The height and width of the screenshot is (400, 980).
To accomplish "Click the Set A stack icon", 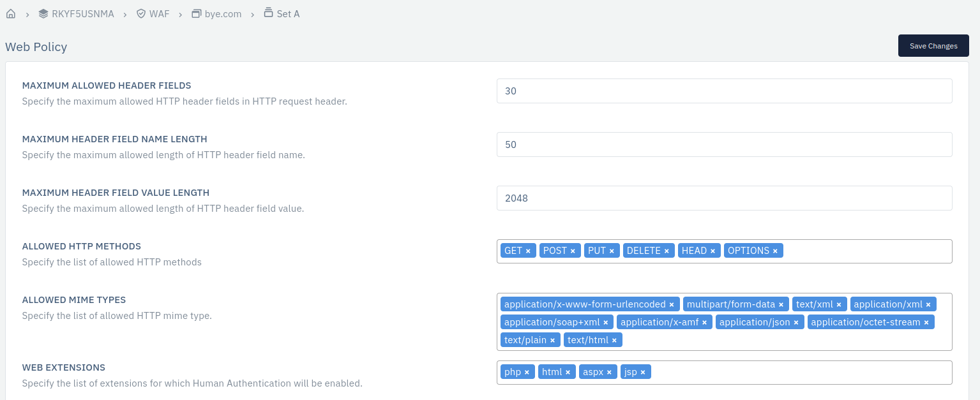I will tap(269, 13).
